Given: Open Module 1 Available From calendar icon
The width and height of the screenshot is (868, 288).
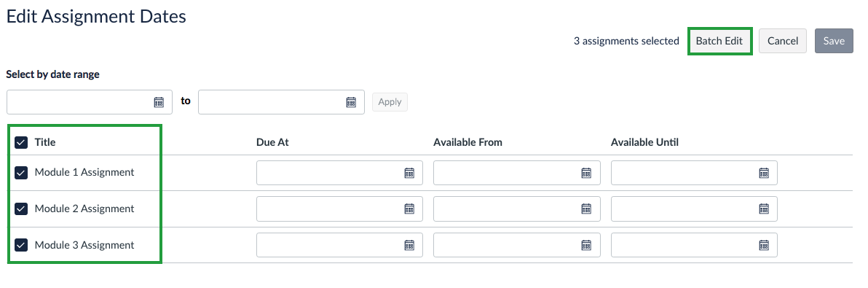Looking at the screenshot, I should (x=586, y=173).
